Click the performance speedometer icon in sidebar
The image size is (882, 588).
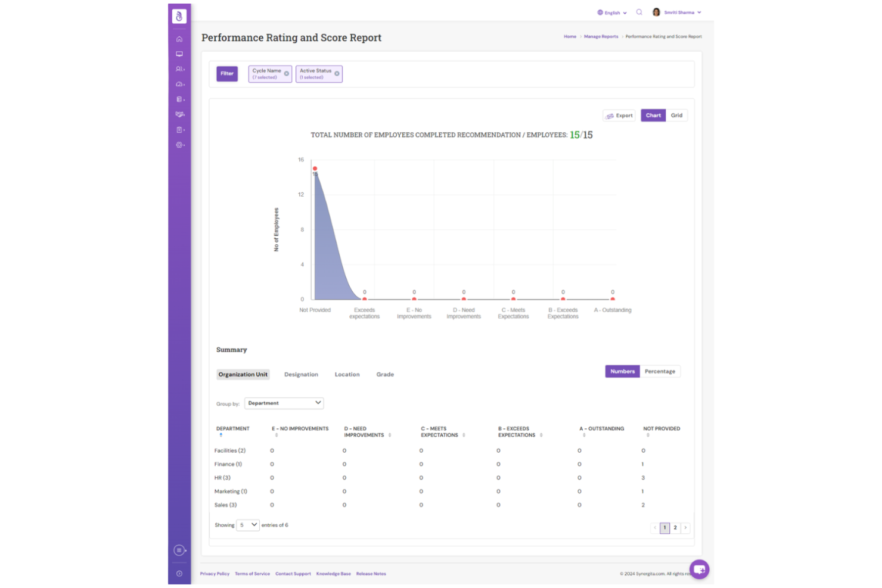click(179, 84)
